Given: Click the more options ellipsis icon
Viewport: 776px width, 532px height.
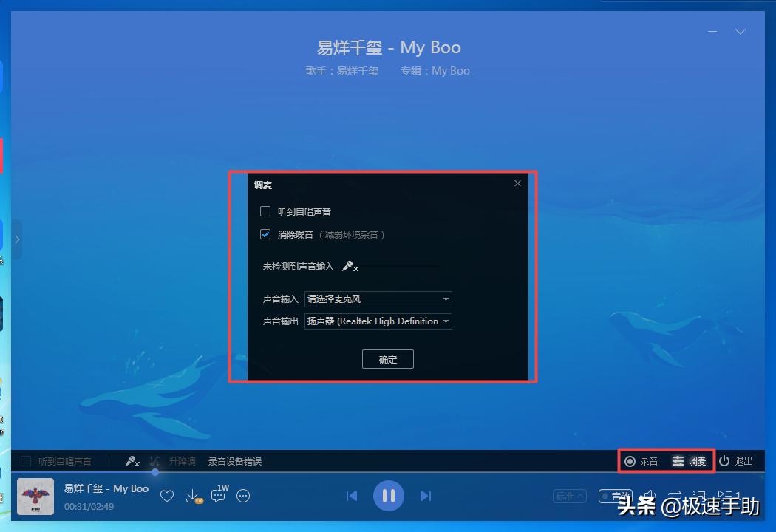Looking at the screenshot, I should 243,496.
